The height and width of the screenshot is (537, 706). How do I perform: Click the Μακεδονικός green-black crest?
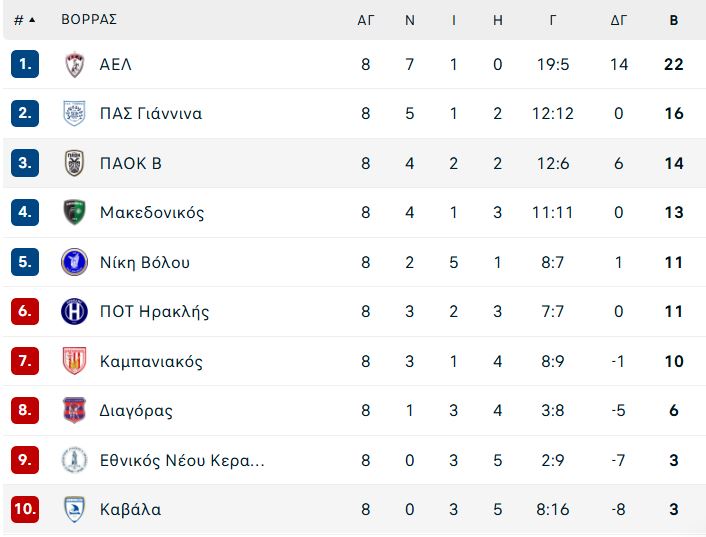click(x=74, y=212)
